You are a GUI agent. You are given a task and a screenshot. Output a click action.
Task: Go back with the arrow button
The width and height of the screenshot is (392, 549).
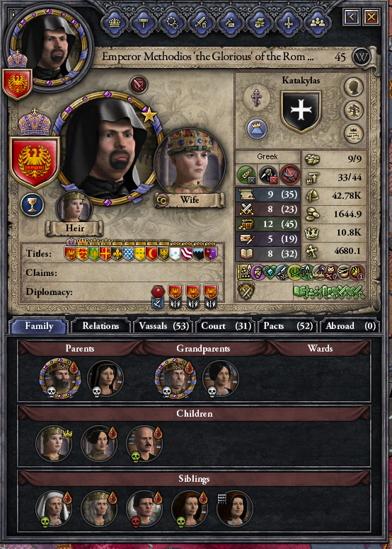(352, 16)
